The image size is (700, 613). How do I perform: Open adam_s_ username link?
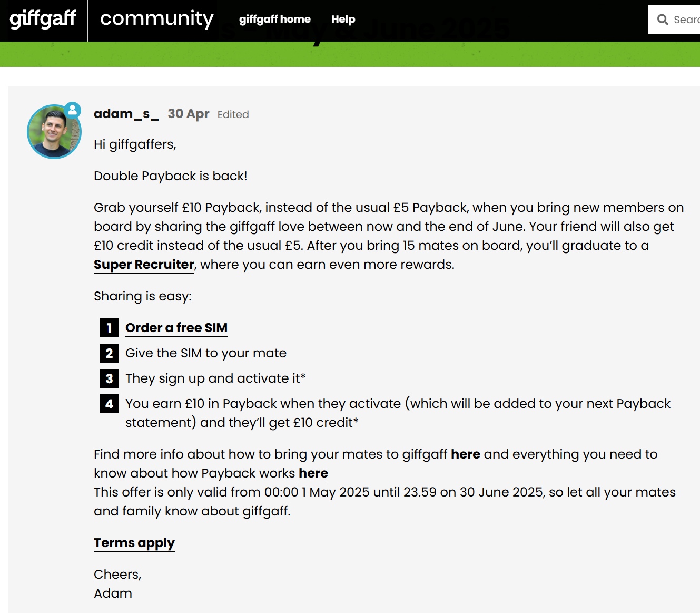click(126, 114)
